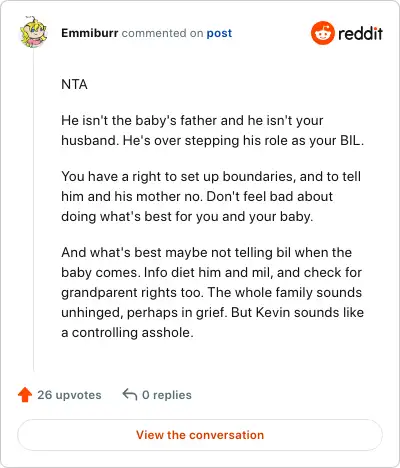Image resolution: width=400 pixels, height=468 pixels.
Task: Open the Emmiburr username profile link
Action: 90,33
